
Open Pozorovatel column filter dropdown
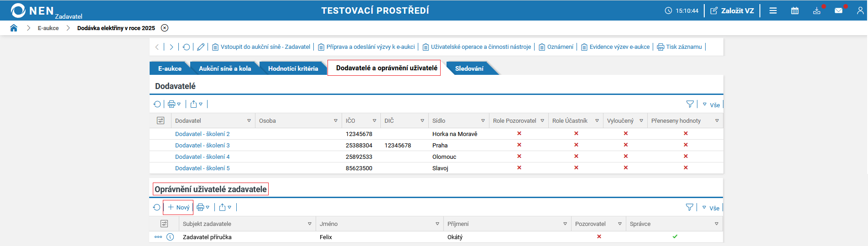[x=620, y=224]
